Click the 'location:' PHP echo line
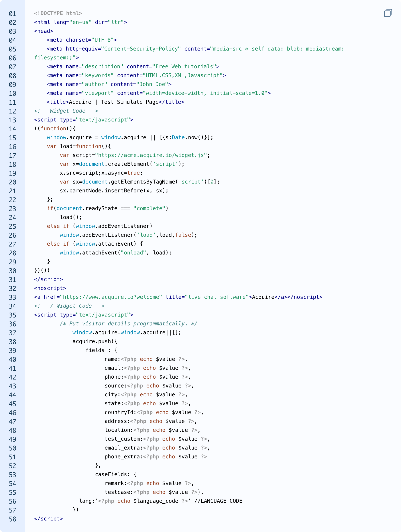The height and width of the screenshot is (532, 401). pyautogui.click(x=152, y=430)
